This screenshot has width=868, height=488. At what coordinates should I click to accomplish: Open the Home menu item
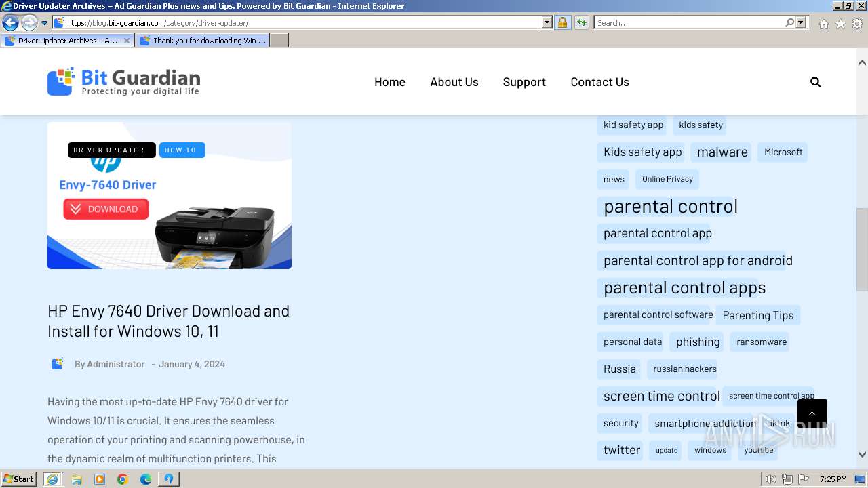(x=390, y=82)
